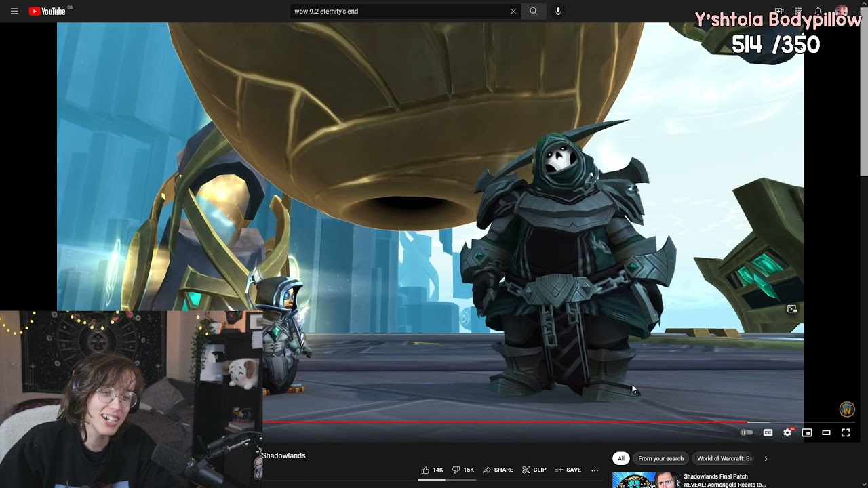Open the Create video camera icon
868x488 pixels.
point(779,11)
